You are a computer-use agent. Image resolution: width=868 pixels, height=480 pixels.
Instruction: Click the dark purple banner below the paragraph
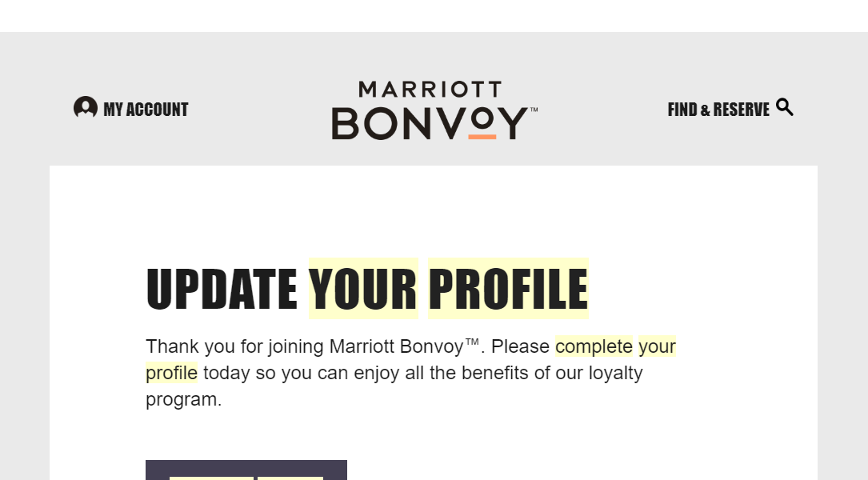[246, 470]
